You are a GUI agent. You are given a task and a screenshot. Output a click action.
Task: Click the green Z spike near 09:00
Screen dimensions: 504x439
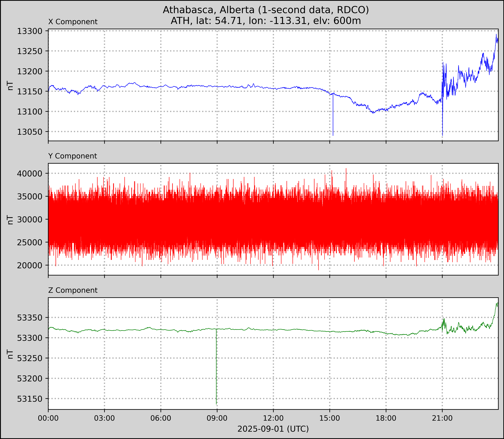tap(216, 367)
